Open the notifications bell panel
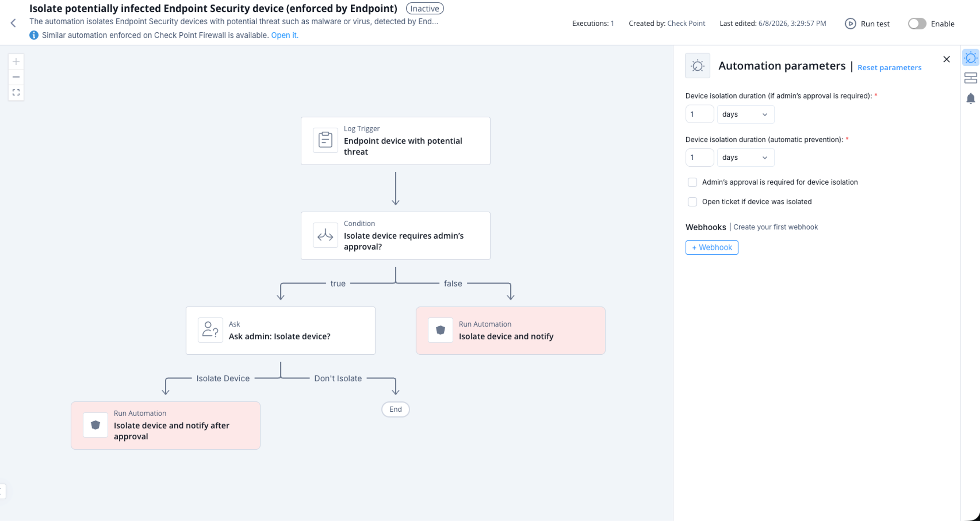The image size is (980, 521). (x=970, y=98)
